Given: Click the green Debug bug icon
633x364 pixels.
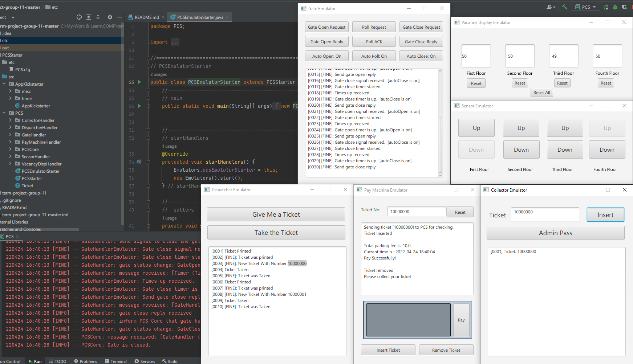Looking at the screenshot, I should point(615,7).
